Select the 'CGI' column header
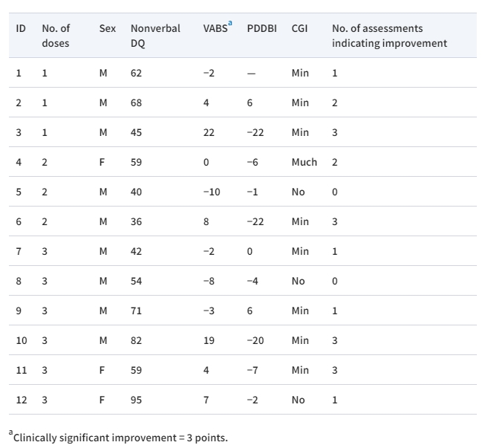The height and width of the screenshot is (448, 485). 299,28
